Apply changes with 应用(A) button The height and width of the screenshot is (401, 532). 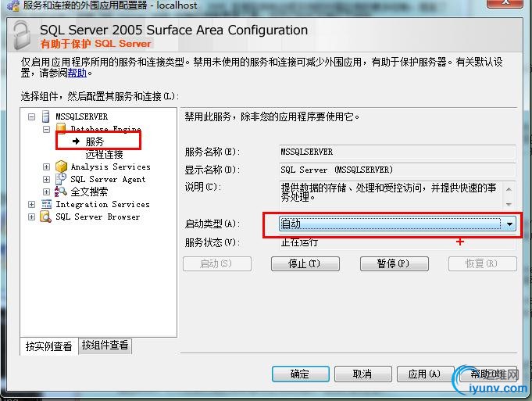tap(425, 374)
